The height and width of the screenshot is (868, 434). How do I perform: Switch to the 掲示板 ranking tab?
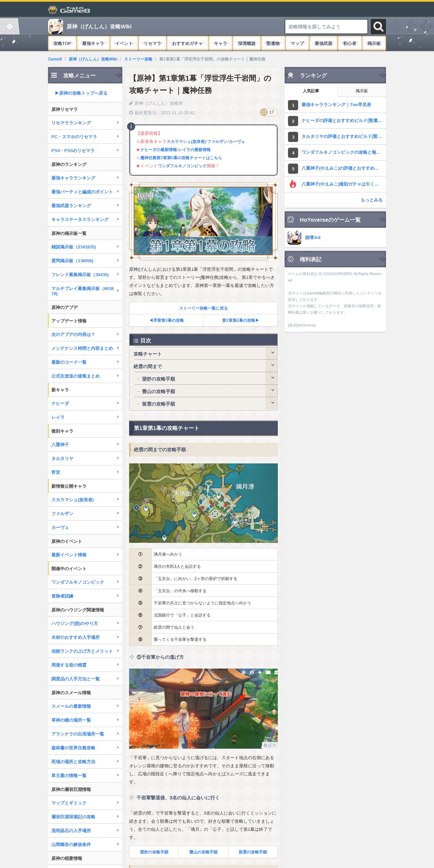(362, 91)
